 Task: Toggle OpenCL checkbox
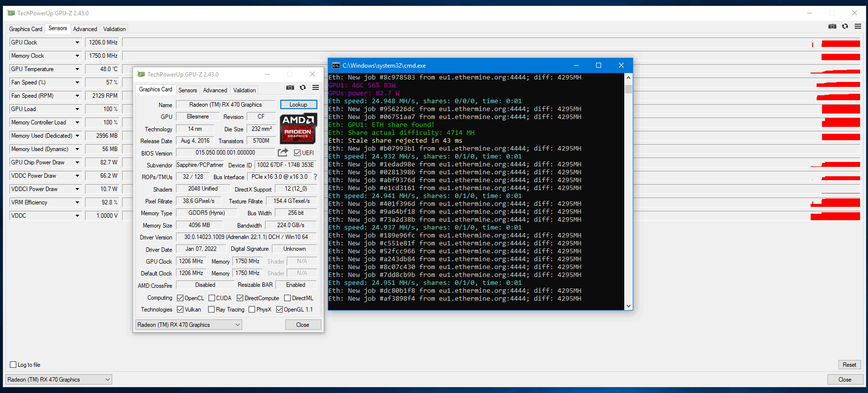(x=180, y=298)
